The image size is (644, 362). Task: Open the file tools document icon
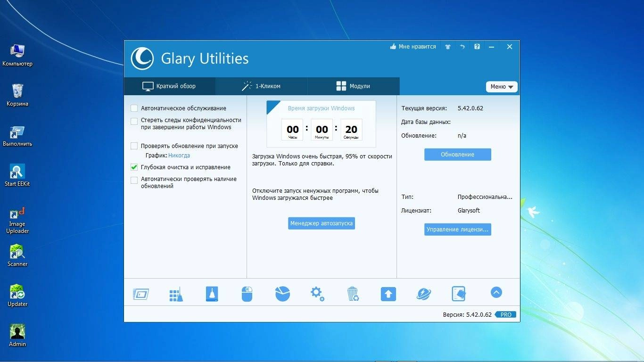459,294
